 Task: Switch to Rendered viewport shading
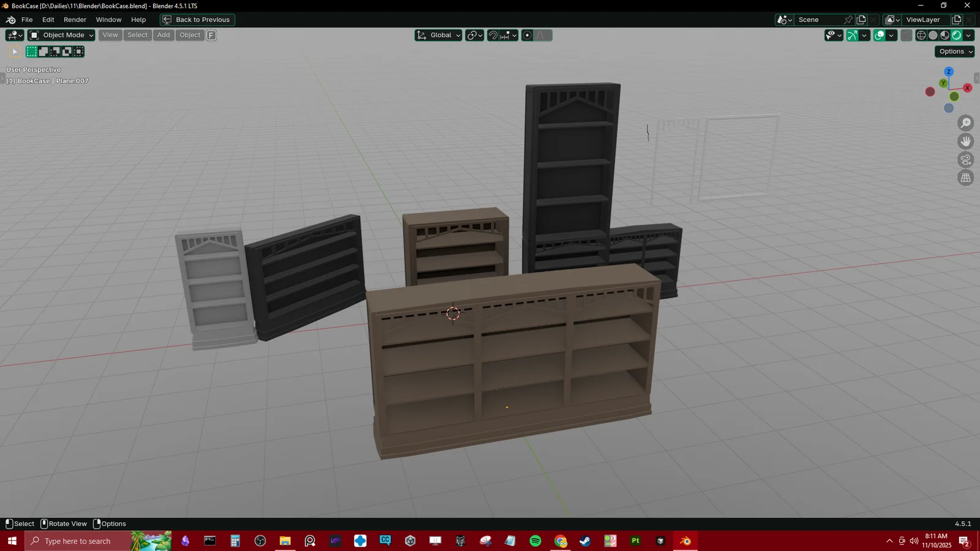(x=957, y=36)
